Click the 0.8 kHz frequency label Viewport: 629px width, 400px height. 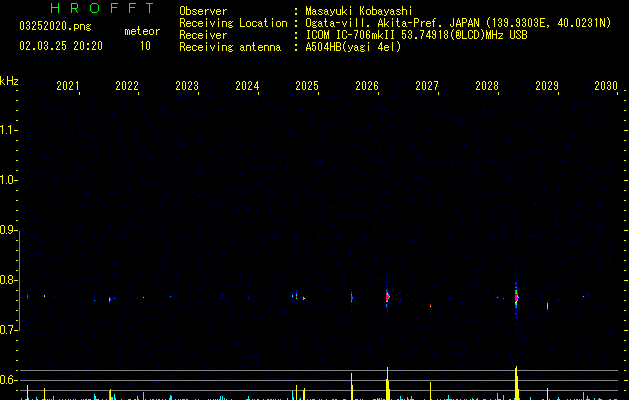click(x=8, y=280)
